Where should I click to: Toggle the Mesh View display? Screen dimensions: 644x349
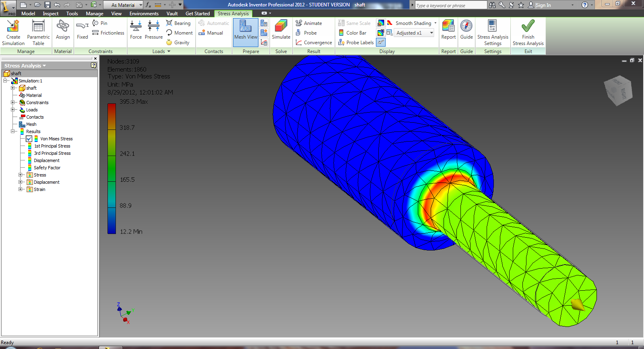(x=246, y=30)
